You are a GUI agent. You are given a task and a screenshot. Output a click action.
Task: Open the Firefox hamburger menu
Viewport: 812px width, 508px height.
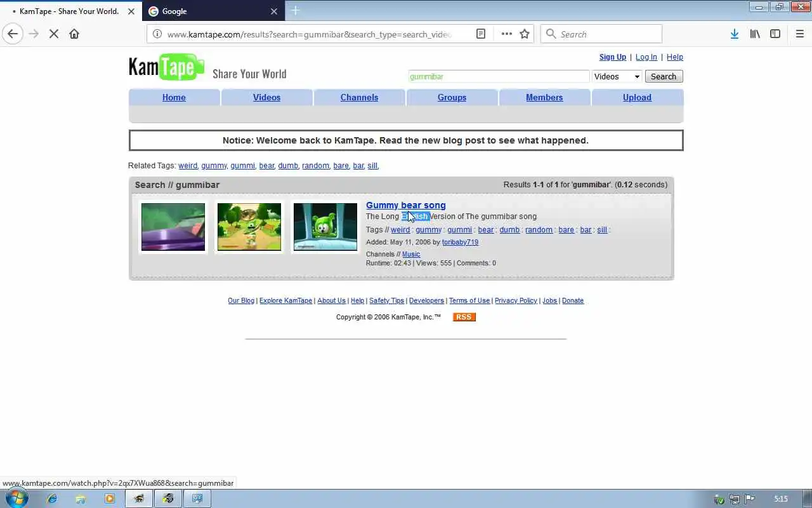(800, 34)
